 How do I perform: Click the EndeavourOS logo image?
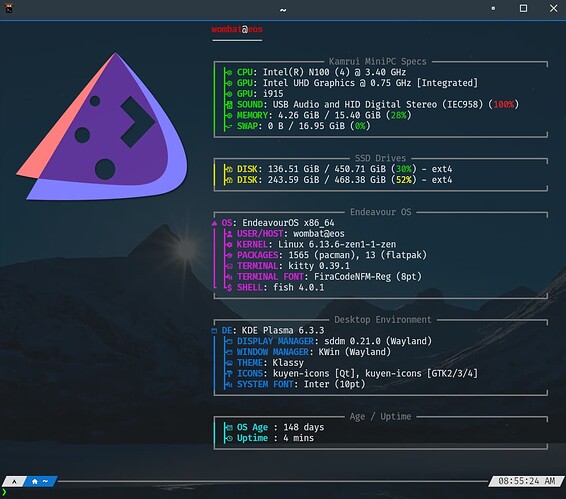pyautogui.click(x=102, y=126)
